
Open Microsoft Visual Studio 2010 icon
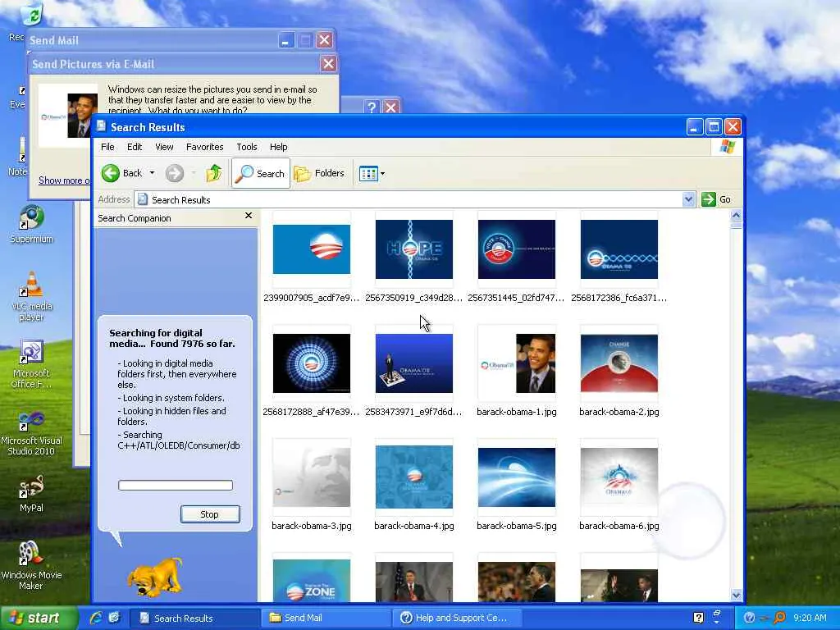pyautogui.click(x=31, y=433)
